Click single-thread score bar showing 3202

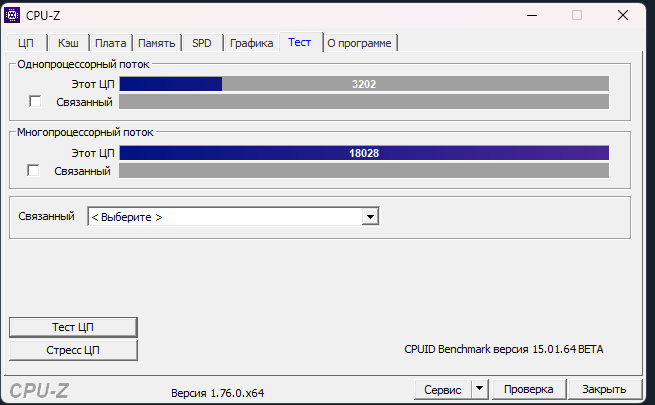pos(364,84)
